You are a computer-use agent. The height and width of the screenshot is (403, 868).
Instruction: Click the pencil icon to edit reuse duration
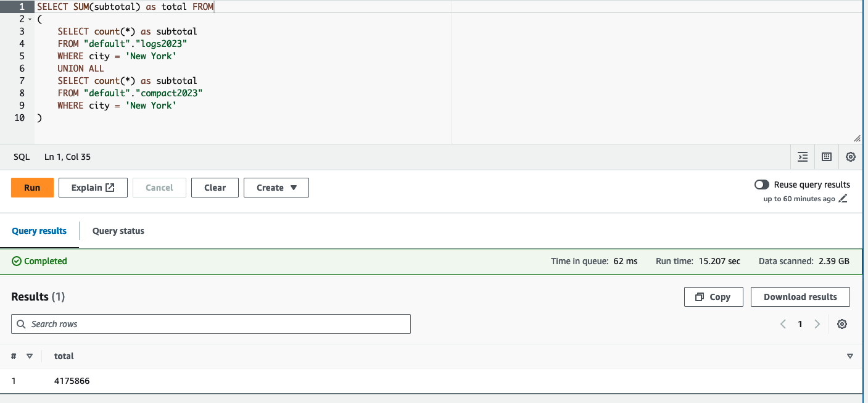[x=843, y=198]
